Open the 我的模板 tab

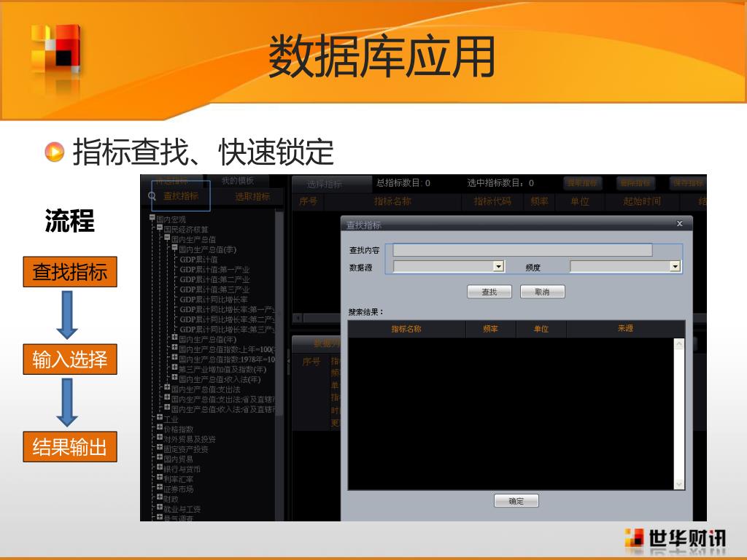238,181
